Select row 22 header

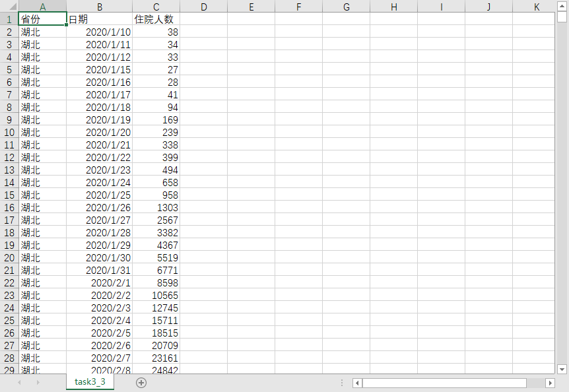(x=9, y=282)
